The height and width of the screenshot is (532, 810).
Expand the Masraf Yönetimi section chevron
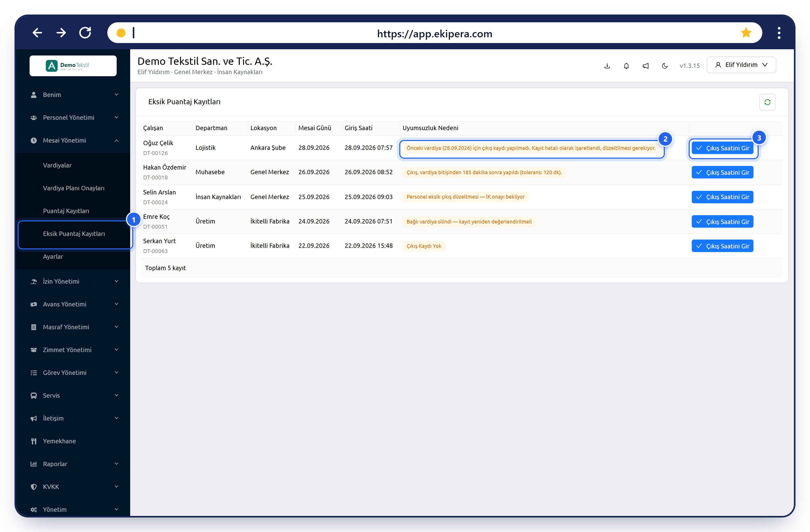[x=116, y=327]
